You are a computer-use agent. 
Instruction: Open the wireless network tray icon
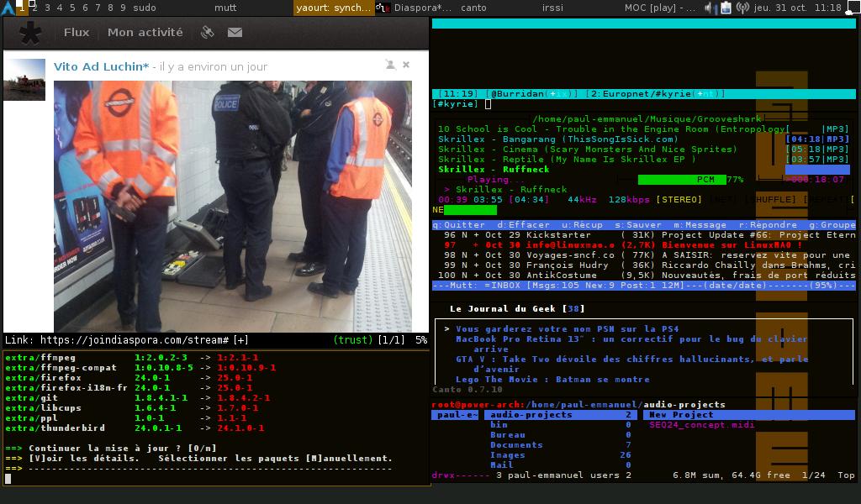742,8
